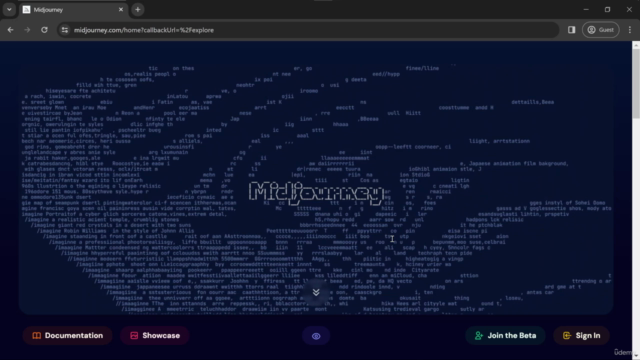Viewport: 640px width, 360px height.
Task: Click the book icon on Documentation
Action: point(37,336)
